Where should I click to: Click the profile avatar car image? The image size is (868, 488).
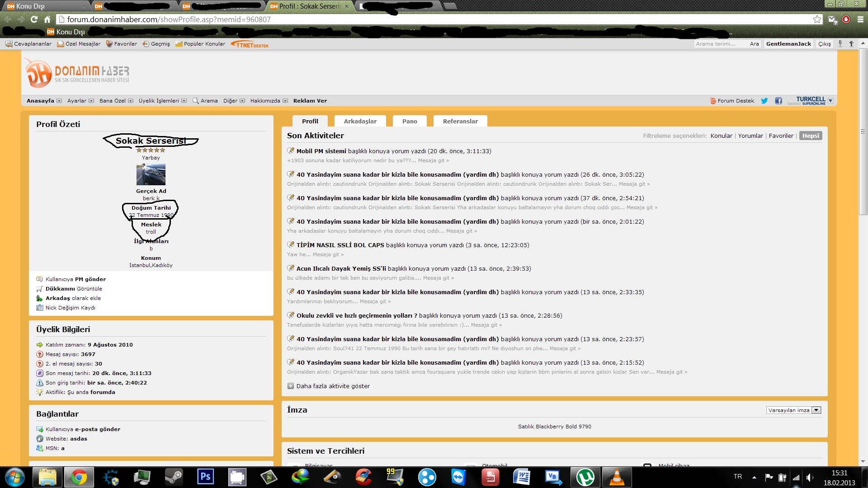(x=151, y=175)
